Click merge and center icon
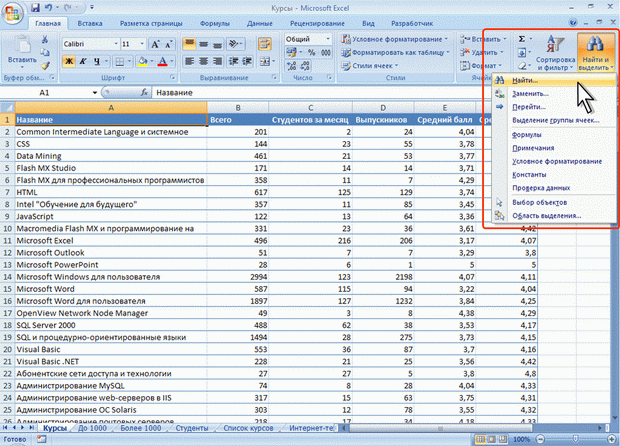Screen dimensions: 620x446 (264, 61)
